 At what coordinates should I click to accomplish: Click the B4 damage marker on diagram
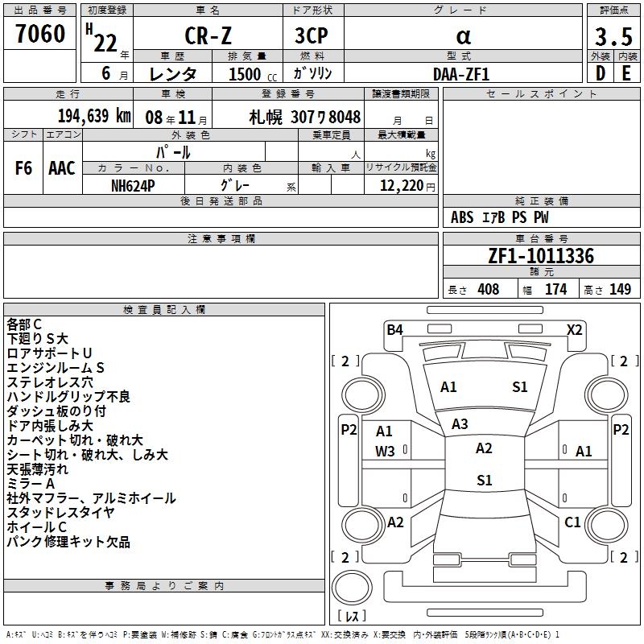click(x=394, y=329)
